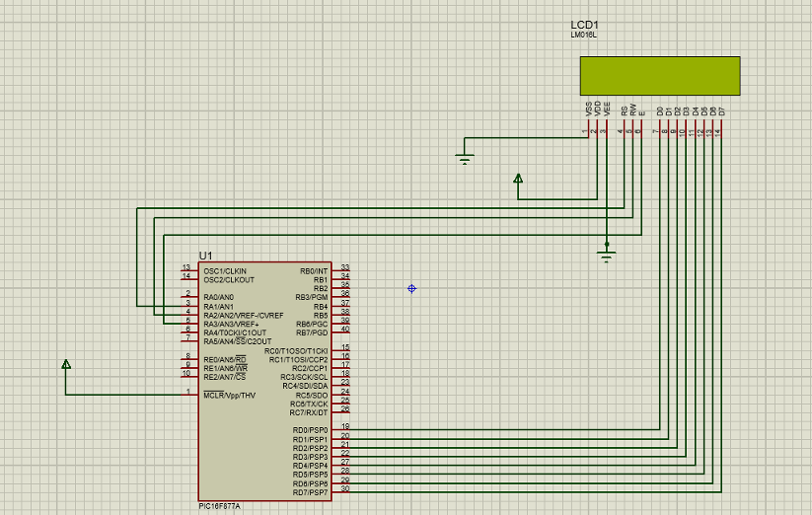Click the RA4/T0CKI/C1OUT pin label
Screen dimensions: 812x515
pyautogui.click(x=235, y=332)
